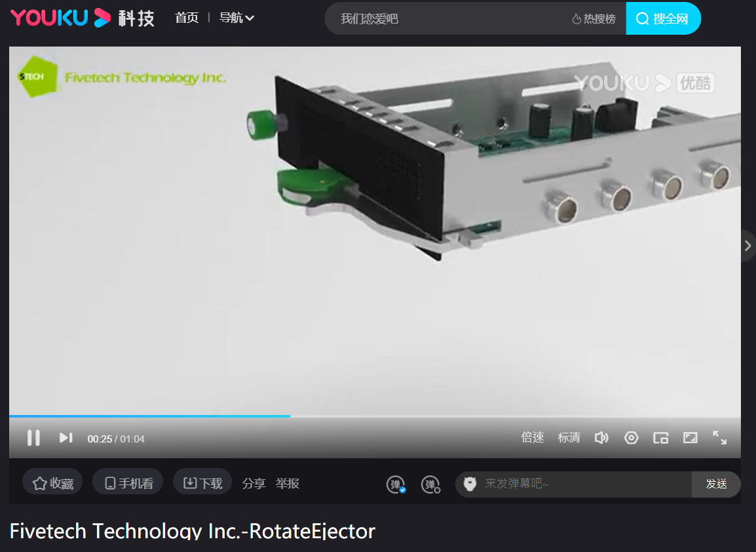
Task: Skip to the next video
Action: click(66, 438)
